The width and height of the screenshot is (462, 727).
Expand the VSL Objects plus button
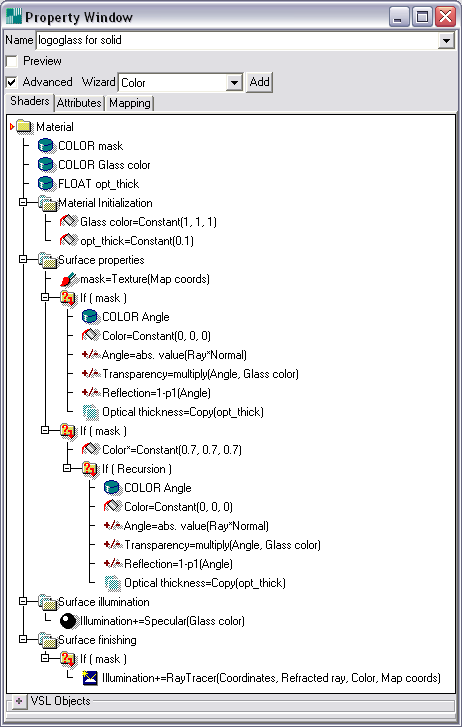[19, 701]
